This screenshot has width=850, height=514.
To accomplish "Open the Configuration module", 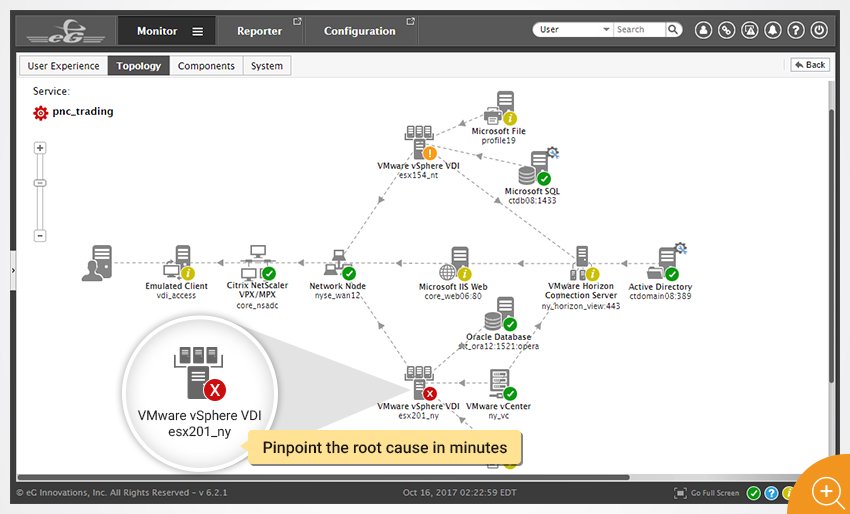I will (359, 31).
